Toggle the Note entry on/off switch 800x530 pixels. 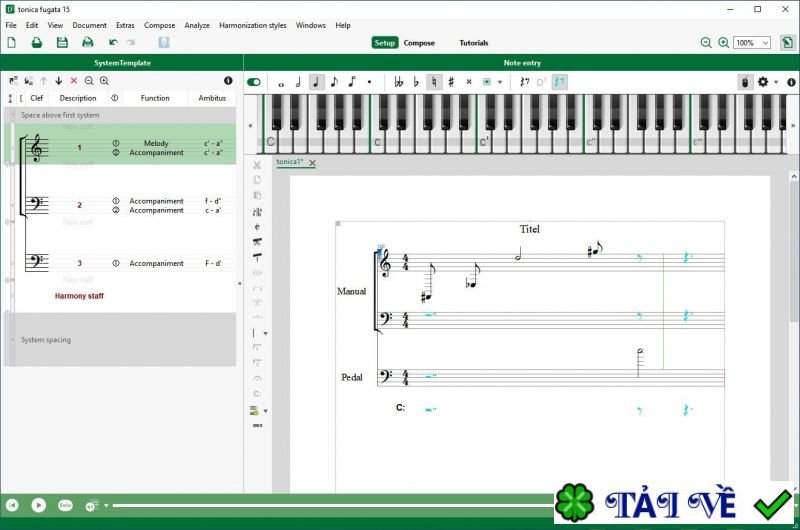coord(254,82)
